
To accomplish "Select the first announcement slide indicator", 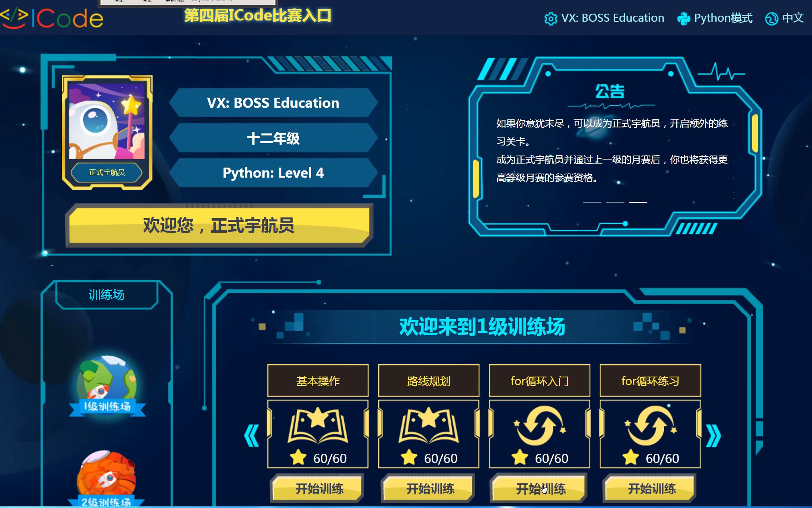I will 592,202.
